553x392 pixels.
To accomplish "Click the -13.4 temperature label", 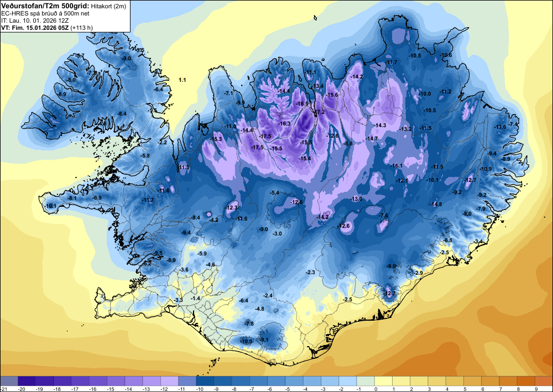I will 317,86.
